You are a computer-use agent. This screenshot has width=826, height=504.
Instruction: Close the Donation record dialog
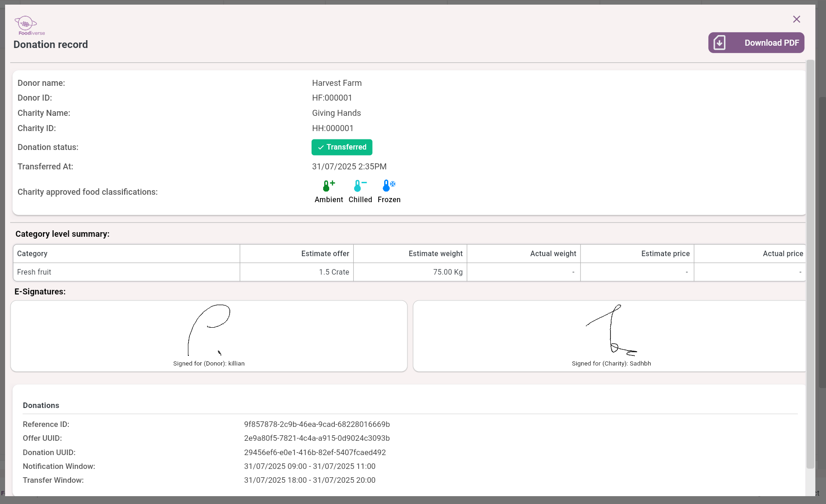pos(796,19)
